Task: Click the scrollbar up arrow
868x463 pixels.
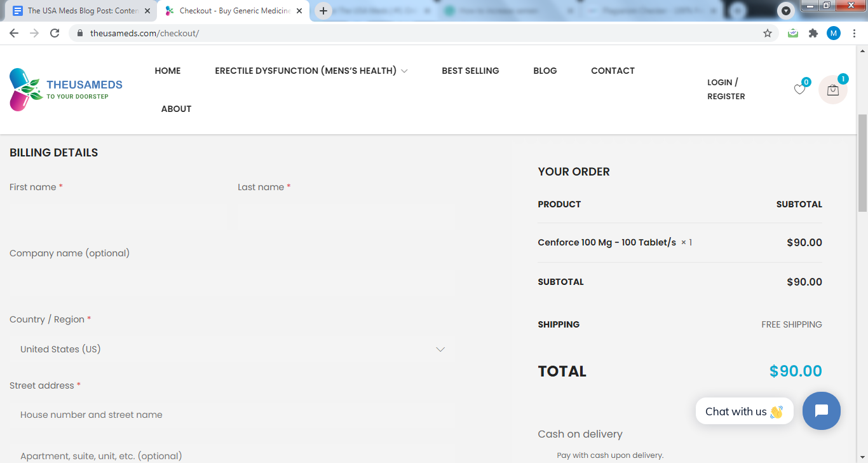Action: pyautogui.click(x=862, y=50)
